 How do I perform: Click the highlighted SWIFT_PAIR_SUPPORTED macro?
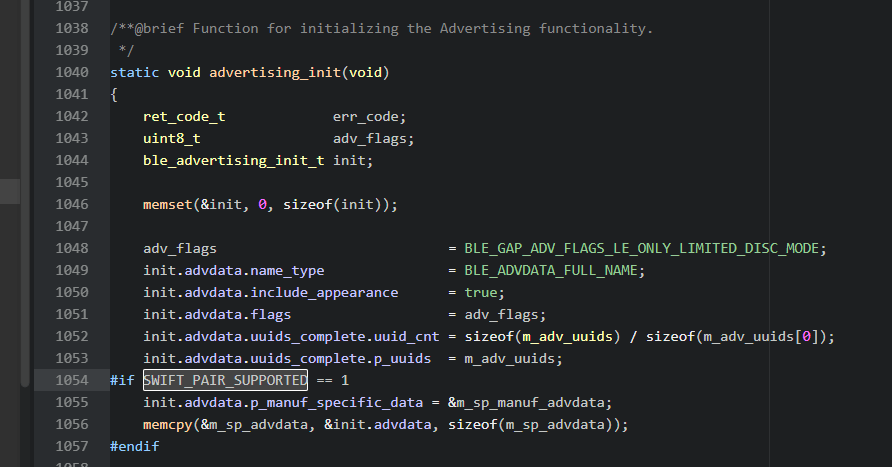tap(225, 380)
